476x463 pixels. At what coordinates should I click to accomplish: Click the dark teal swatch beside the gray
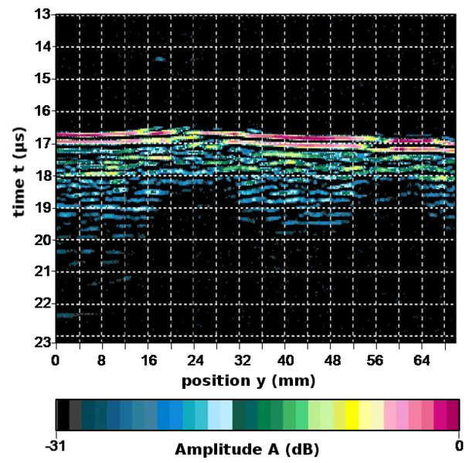point(88,414)
